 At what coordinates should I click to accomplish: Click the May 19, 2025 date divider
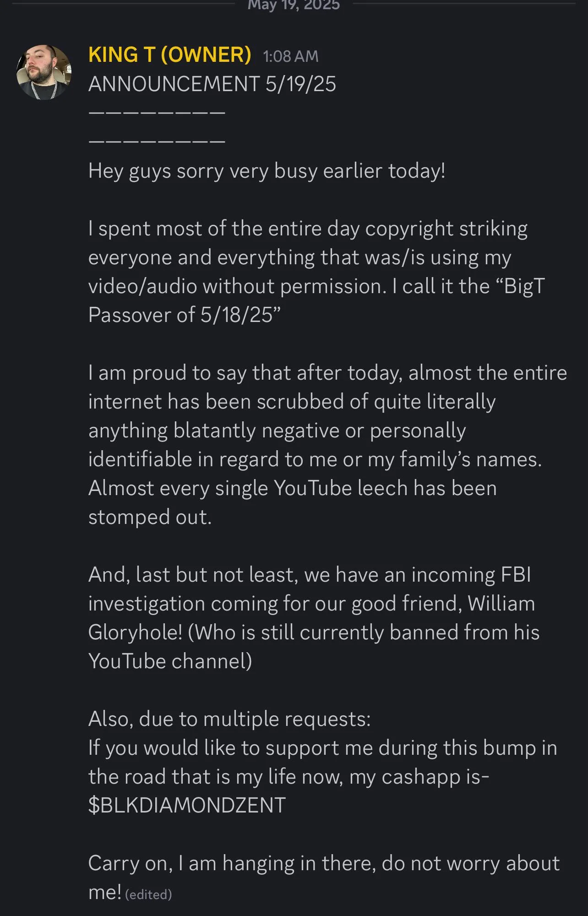tap(294, 5)
